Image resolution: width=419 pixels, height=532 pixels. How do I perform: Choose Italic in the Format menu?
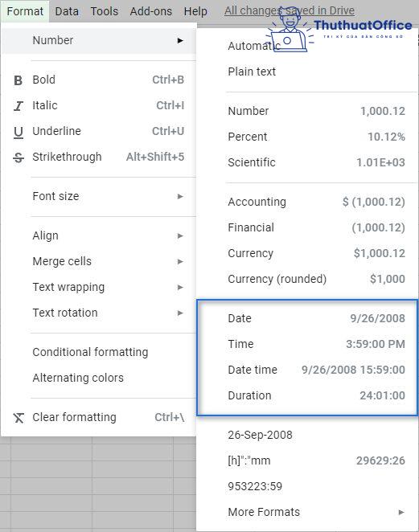click(99, 106)
